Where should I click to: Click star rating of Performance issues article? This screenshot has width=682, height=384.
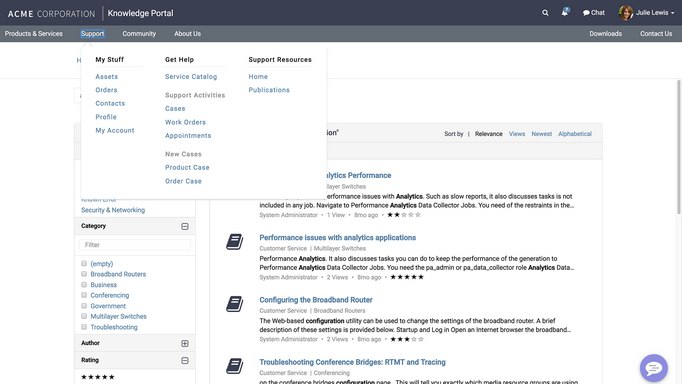(407, 277)
